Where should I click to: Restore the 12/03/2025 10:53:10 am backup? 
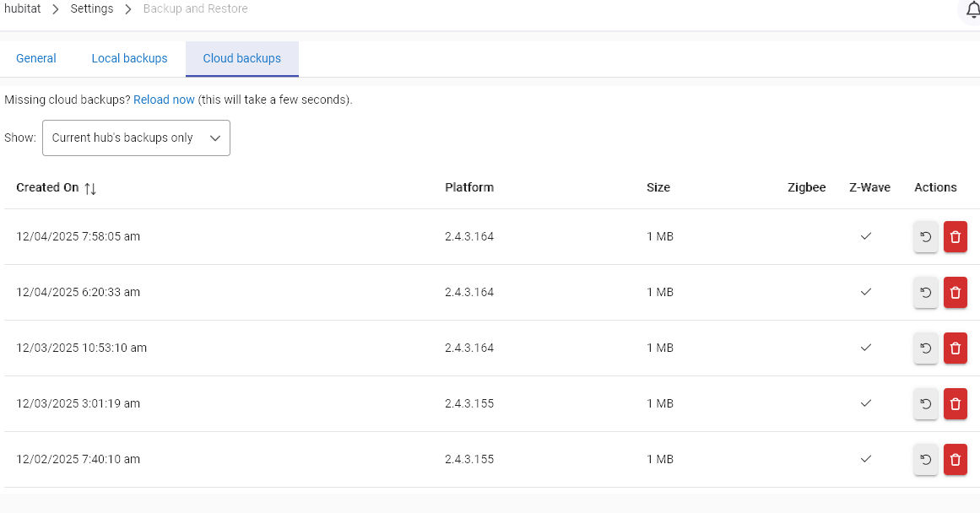click(925, 348)
